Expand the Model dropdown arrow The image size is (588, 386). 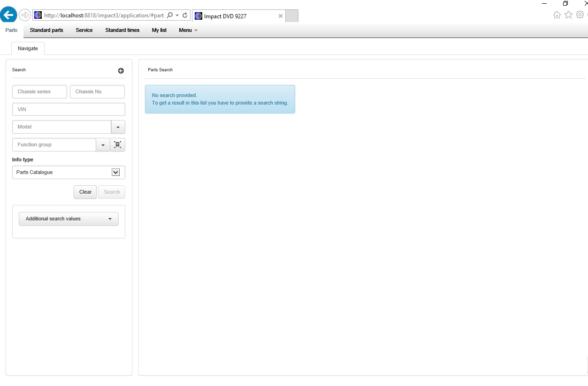click(x=118, y=127)
